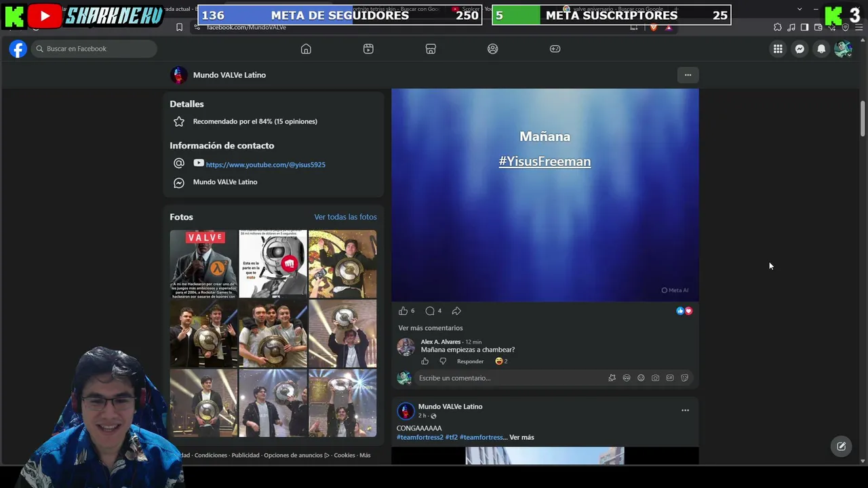Viewport: 868px width, 488px height.
Task: Click the Escribe un comentario field
Action: [x=509, y=378]
